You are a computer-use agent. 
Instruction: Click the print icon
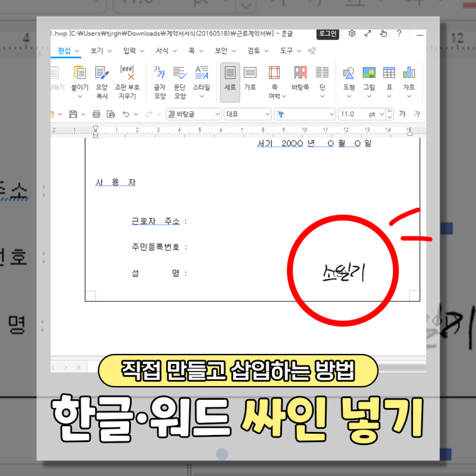96,114
